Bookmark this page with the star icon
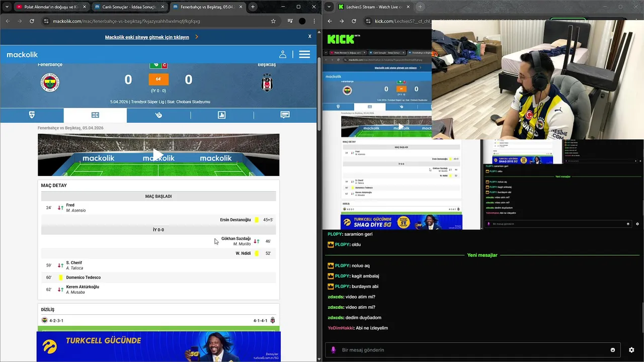Image resolution: width=644 pixels, height=362 pixels. (273, 21)
